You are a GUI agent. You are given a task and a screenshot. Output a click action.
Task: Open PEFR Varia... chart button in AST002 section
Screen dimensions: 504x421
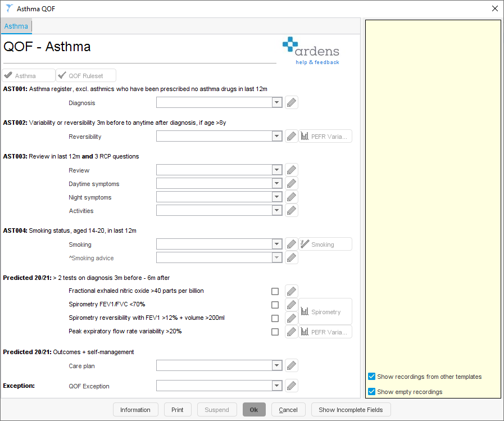coord(325,137)
